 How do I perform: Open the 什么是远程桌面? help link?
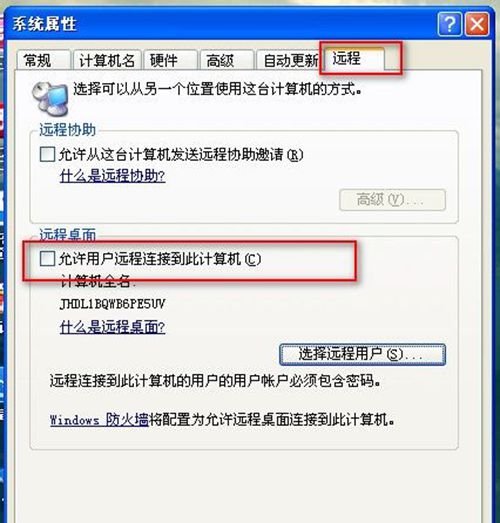(x=112, y=327)
